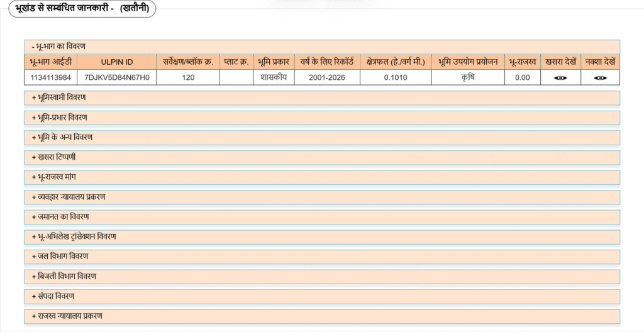Screen dimensions: 644x332
Task: Select the ULPIN value 7DJKV5D84N67H0
Action: coord(116,77)
